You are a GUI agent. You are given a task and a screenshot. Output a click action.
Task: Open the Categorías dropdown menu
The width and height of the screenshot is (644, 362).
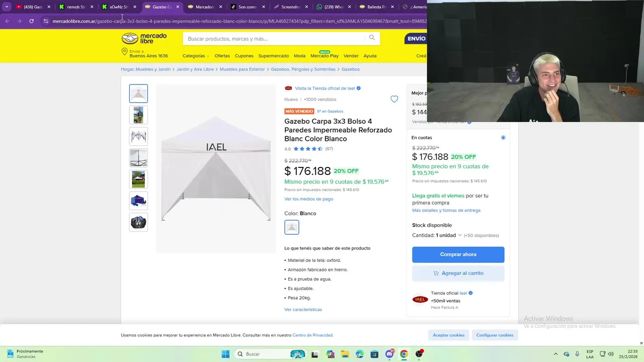coord(196,56)
